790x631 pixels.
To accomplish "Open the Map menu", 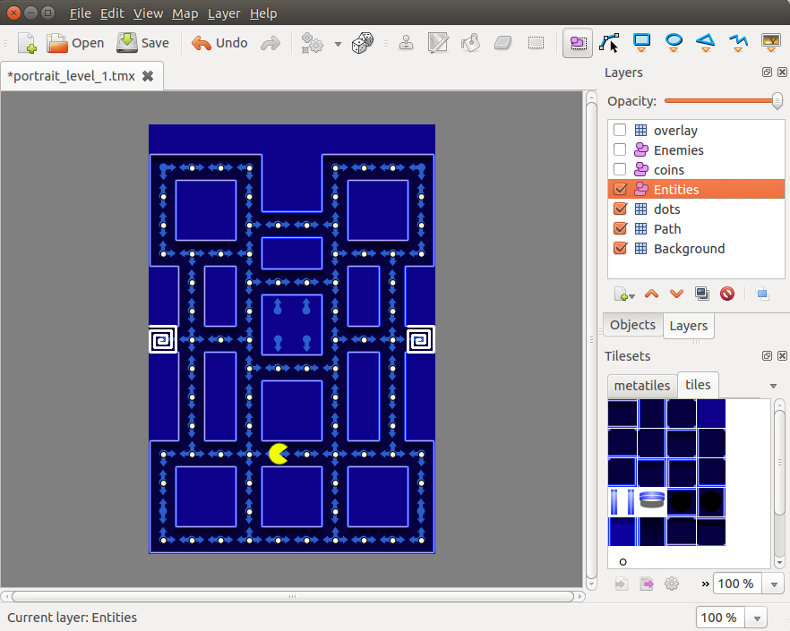I will pyautogui.click(x=185, y=14).
